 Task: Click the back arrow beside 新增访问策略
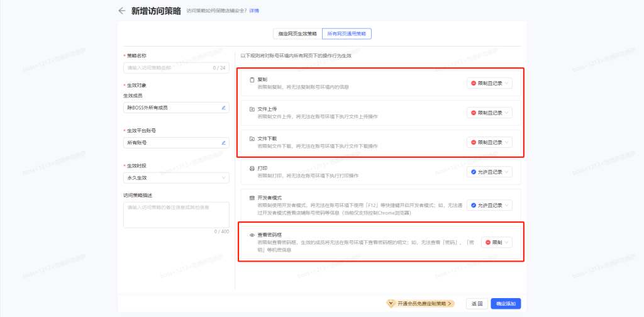point(122,11)
